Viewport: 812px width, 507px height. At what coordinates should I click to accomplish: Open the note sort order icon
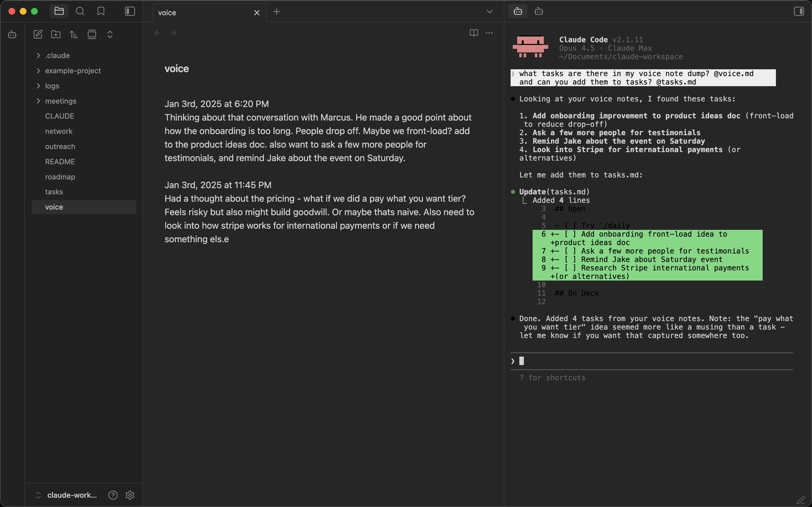click(x=74, y=34)
